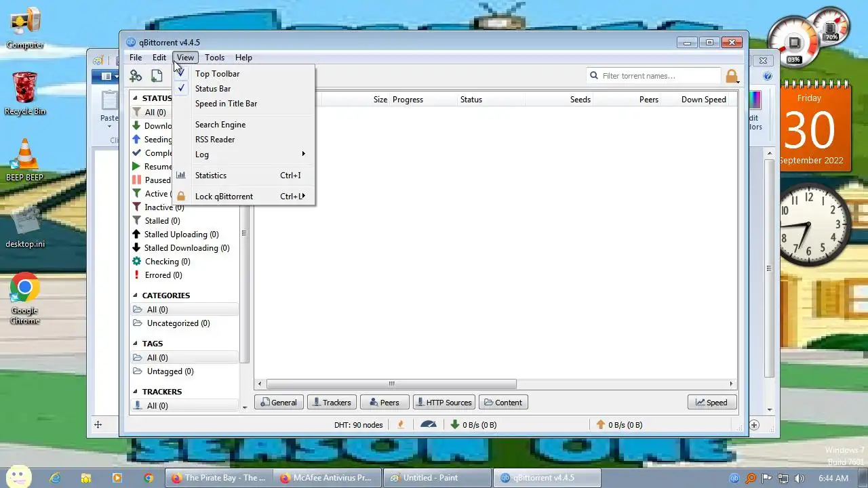Image resolution: width=868 pixels, height=488 pixels.
Task: Open the Tools menu
Action: (x=214, y=58)
